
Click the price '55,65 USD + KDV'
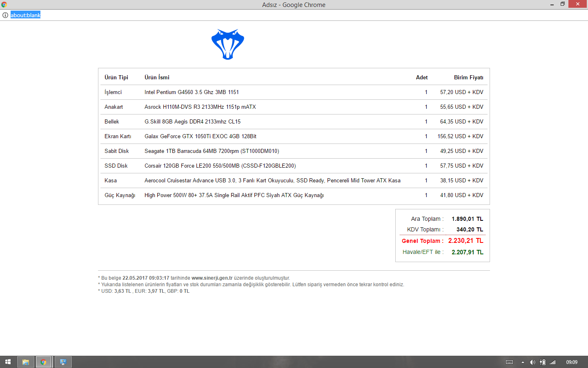(462, 107)
